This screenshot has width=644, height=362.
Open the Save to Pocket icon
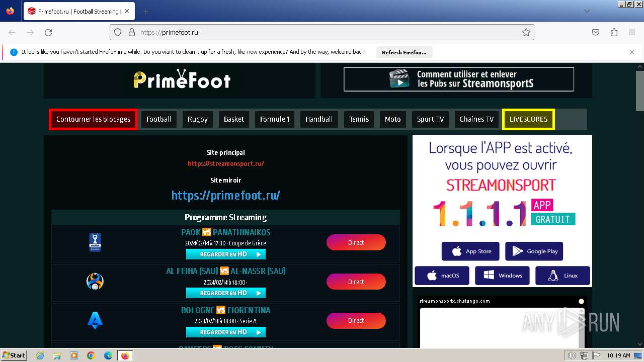[x=596, y=32]
